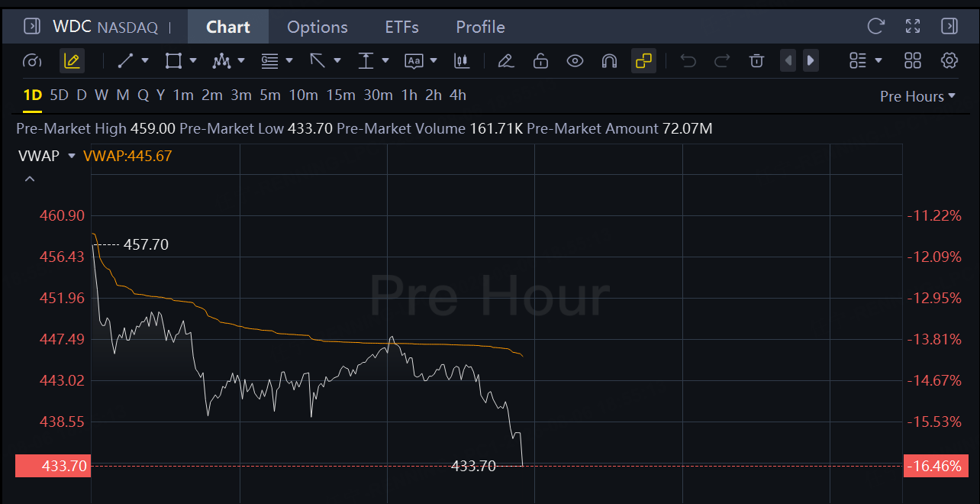
Task: Select the W weekly timeframe
Action: [102, 95]
